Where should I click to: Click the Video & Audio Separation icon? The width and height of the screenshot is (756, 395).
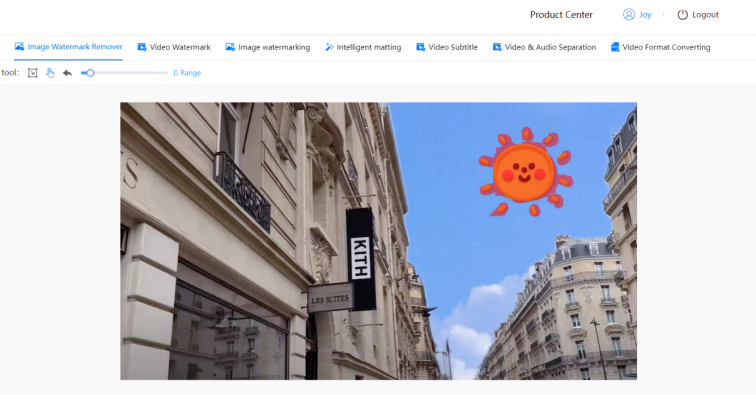coord(497,47)
